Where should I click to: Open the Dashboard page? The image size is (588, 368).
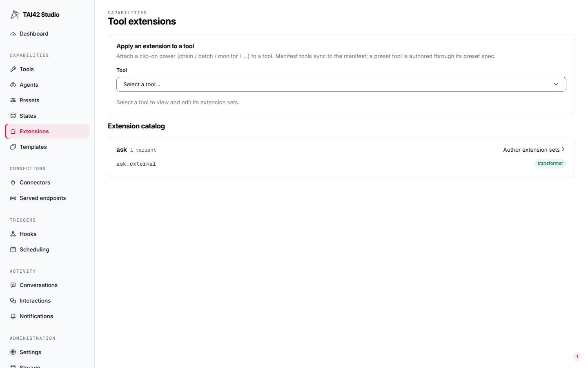[x=47, y=34]
